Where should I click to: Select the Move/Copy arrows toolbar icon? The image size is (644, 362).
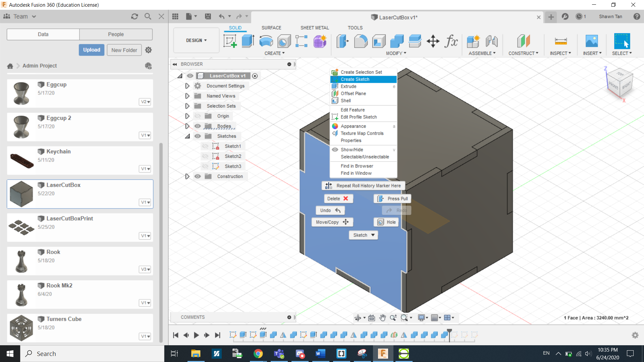(x=433, y=41)
